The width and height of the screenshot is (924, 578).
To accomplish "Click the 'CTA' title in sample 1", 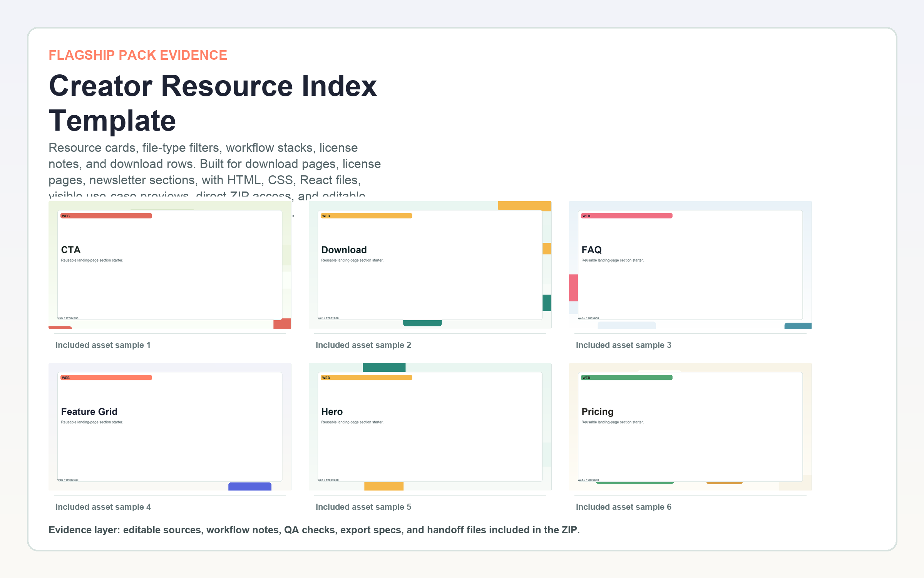I will (x=71, y=250).
